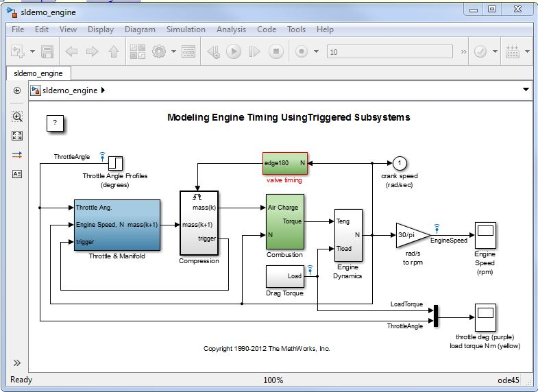
Task: Open the breadcrumb bar dropdown arrow
Action: click(526, 90)
